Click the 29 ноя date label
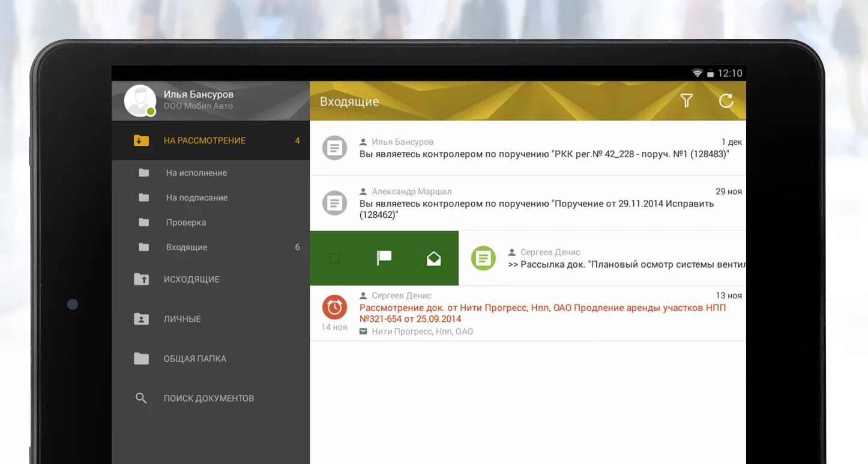 pos(729,191)
